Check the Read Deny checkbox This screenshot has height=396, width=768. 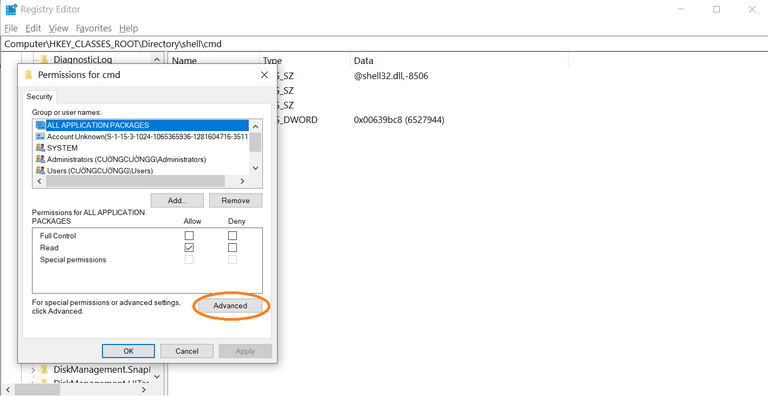(x=233, y=248)
